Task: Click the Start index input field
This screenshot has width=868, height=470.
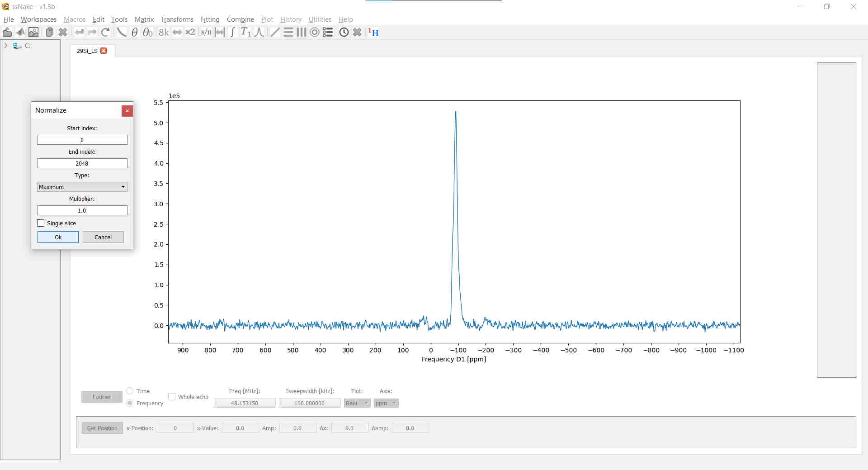Action: point(82,140)
